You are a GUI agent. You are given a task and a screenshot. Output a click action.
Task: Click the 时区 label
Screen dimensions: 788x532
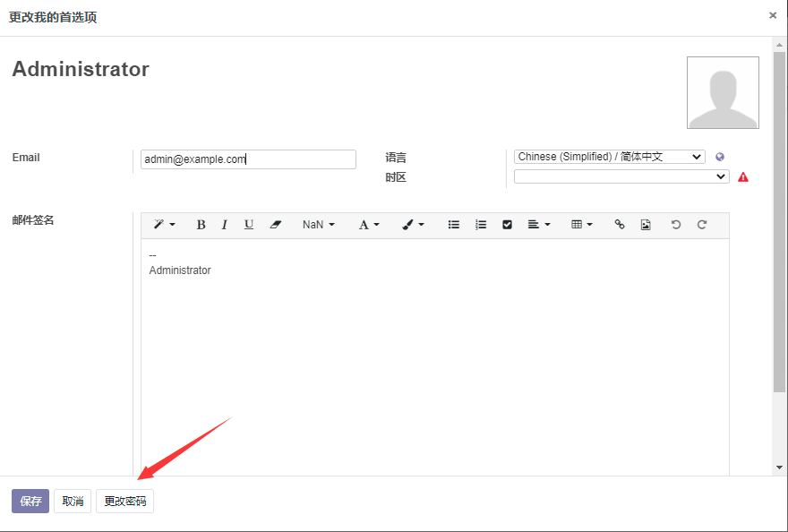(396, 177)
